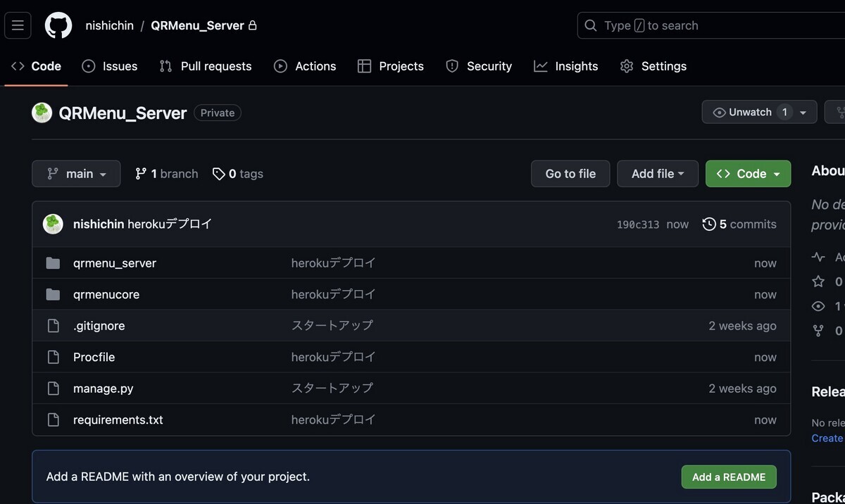
Task: Open the Insights tab
Action: pyautogui.click(x=566, y=66)
